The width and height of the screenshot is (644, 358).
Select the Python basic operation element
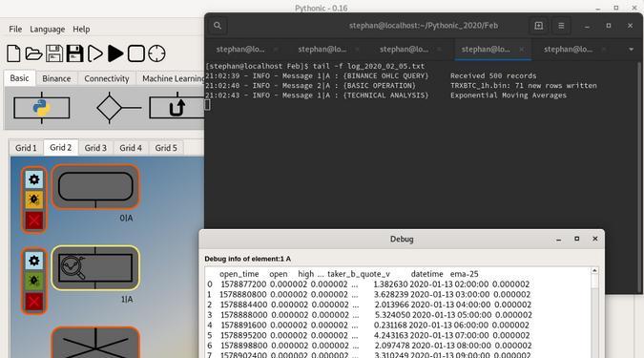[x=41, y=108]
